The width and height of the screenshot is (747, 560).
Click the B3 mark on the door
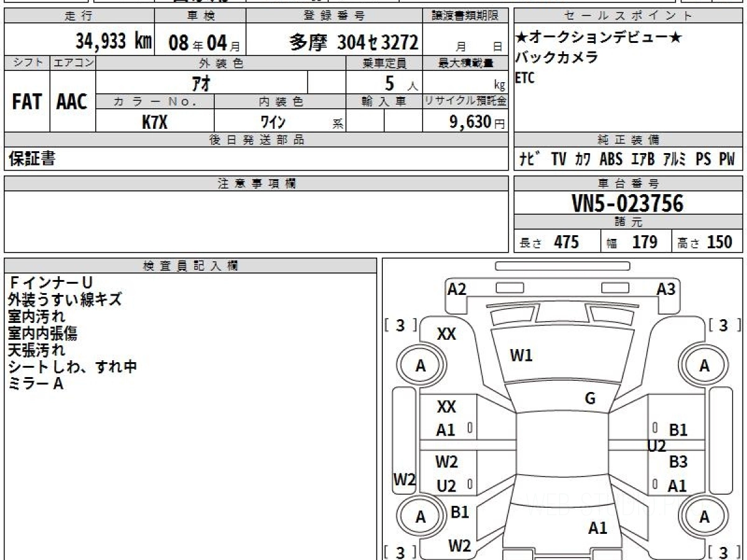click(678, 462)
